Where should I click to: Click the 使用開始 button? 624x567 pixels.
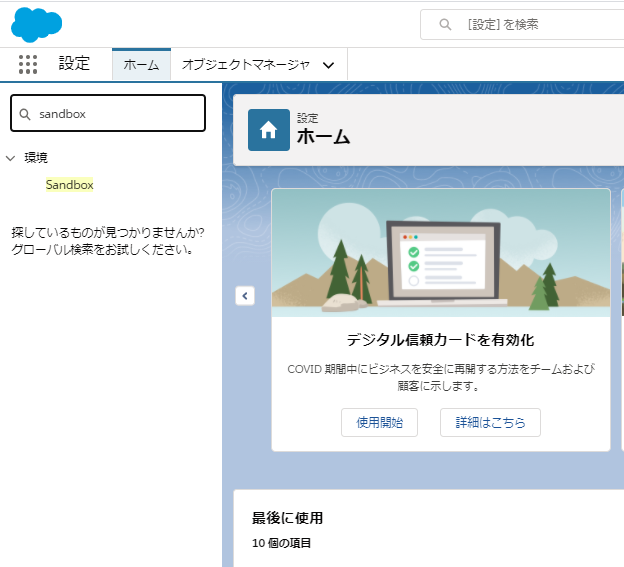(379, 422)
